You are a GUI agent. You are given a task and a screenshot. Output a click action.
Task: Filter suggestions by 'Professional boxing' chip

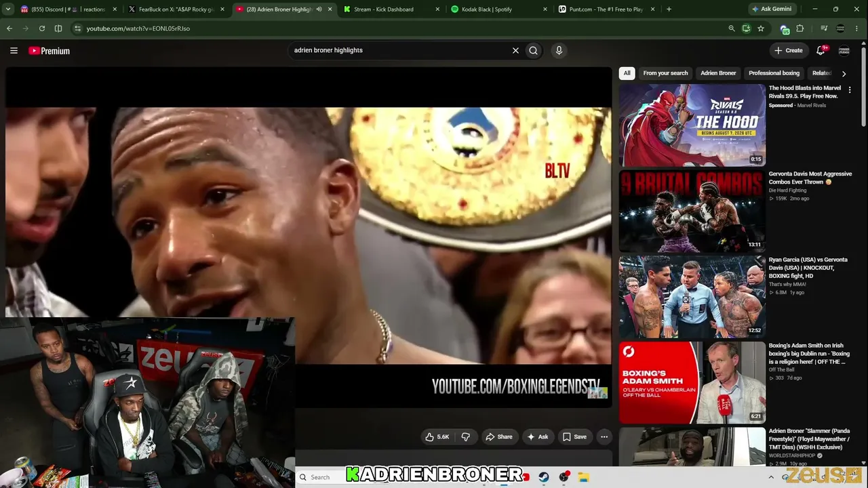click(774, 73)
